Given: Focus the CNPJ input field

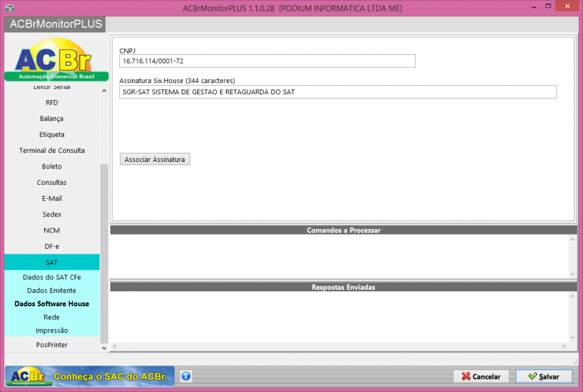Looking at the screenshot, I should (x=267, y=61).
